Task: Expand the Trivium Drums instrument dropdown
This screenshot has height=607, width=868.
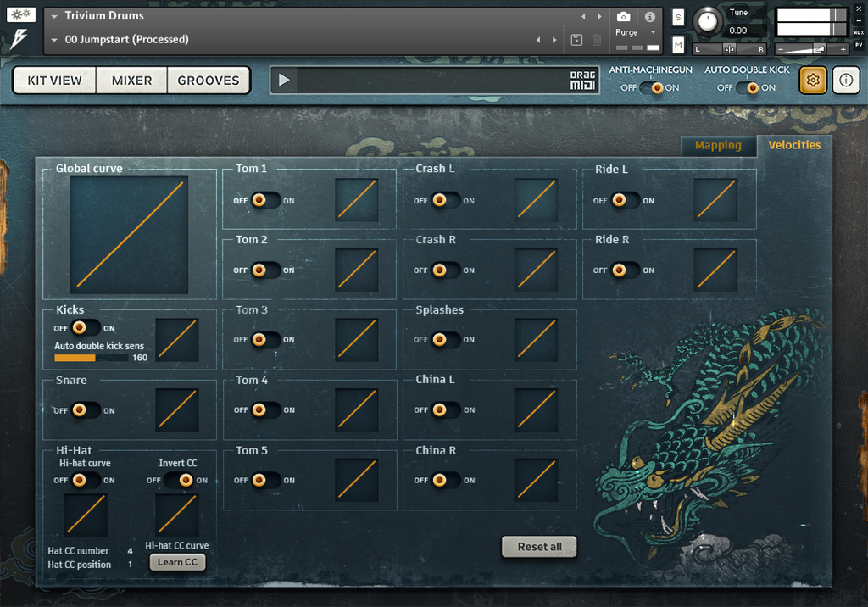Action: (54, 17)
